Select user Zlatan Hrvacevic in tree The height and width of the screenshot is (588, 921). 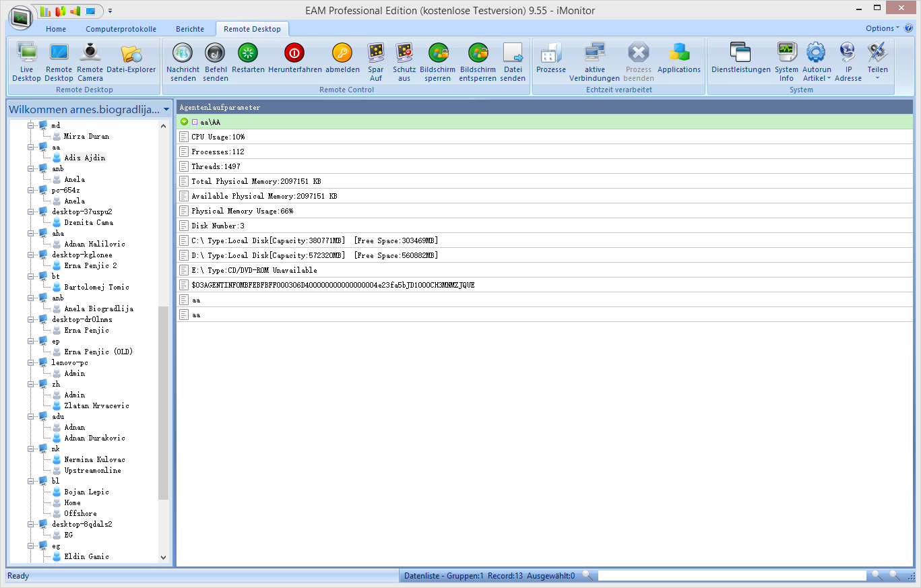pos(96,405)
